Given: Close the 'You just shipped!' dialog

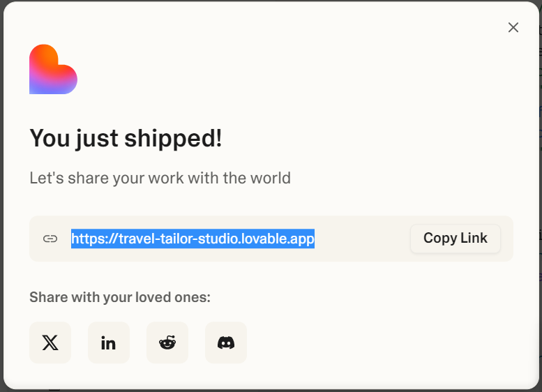Looking at the screenshot, I should click(513, 27).
